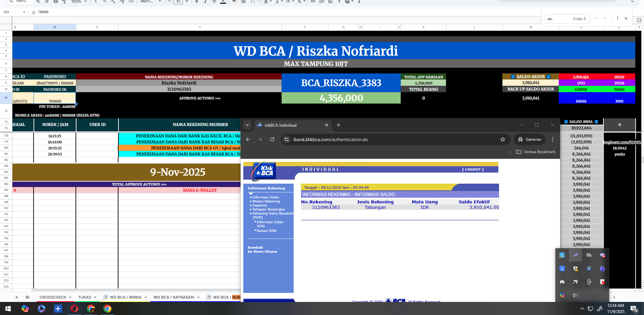Open more find options three-dot menu
The image size is (644, 315).
(617, 18)
